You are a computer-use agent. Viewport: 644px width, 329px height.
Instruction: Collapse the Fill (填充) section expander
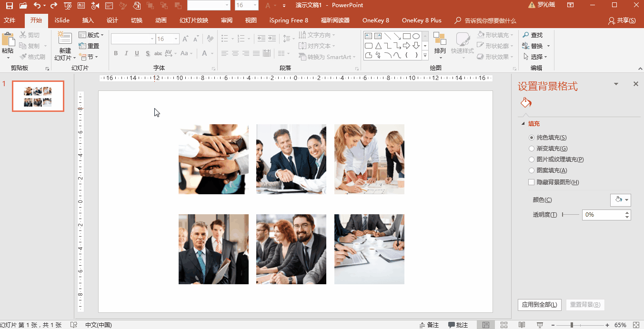(523, 124)
